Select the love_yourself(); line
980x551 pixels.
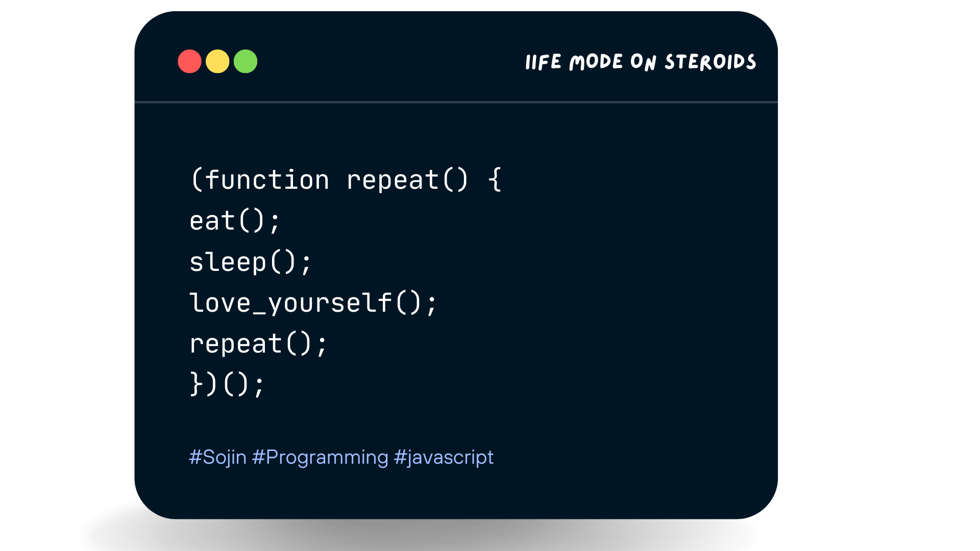coord(313,303)
